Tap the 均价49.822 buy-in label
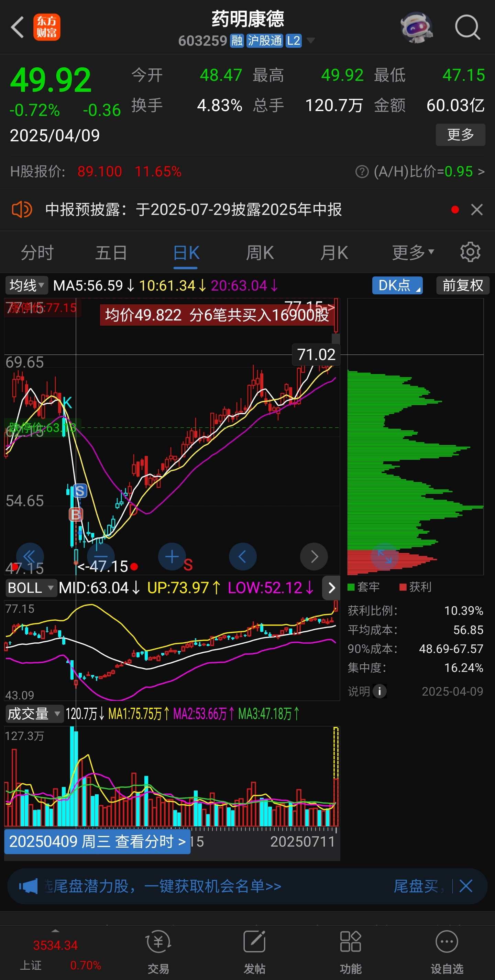Image resolution: width=495 pixels, height=980 pixels. tap(217, 315)
